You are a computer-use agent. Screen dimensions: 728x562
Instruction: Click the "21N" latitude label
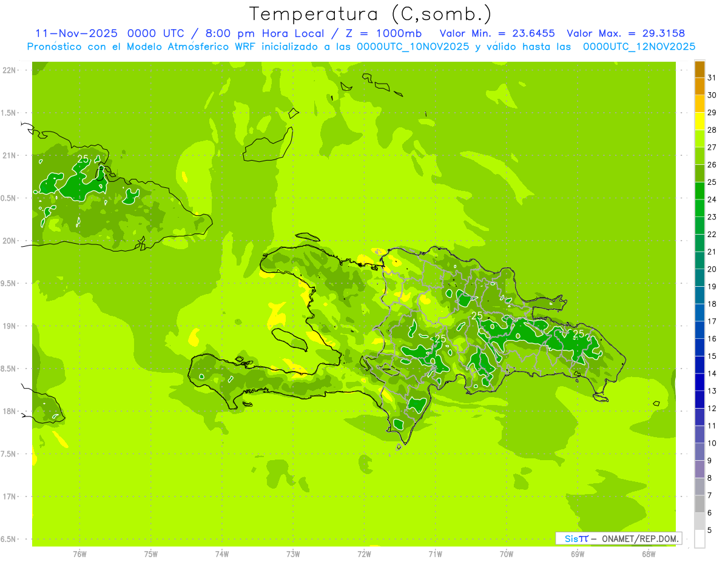9,155
